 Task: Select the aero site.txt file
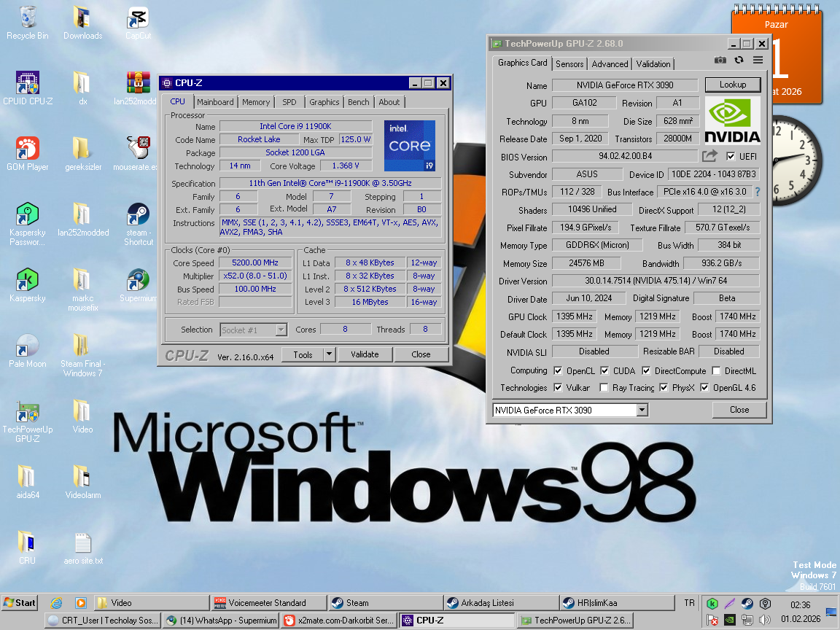(x=83, y=548)
